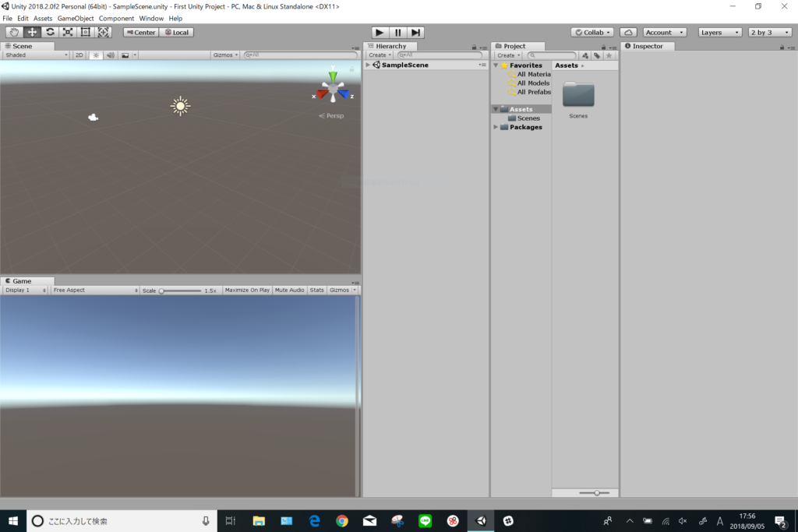Image resolution: width=798 pixels, height=532 pixels.
Task: Select the Rotate tool
Action: pyautogui.click(x=50, y=32)
